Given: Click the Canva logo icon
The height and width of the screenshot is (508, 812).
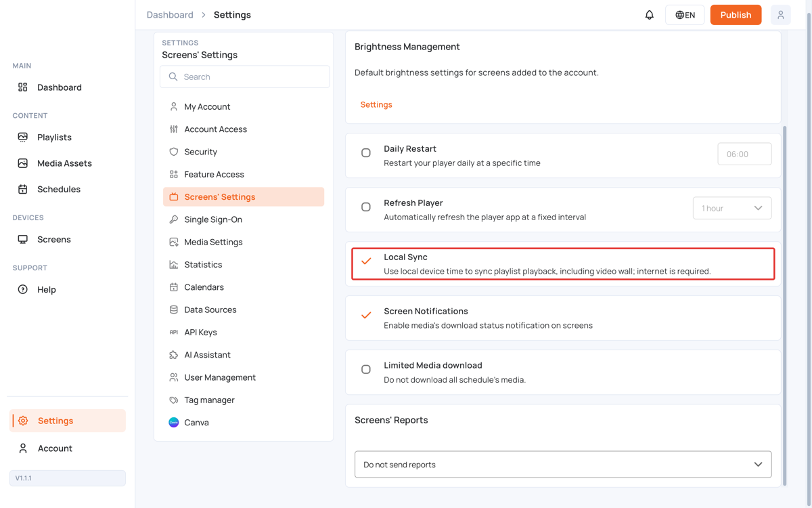Looking at the screenshot, I should click(174, 423).
